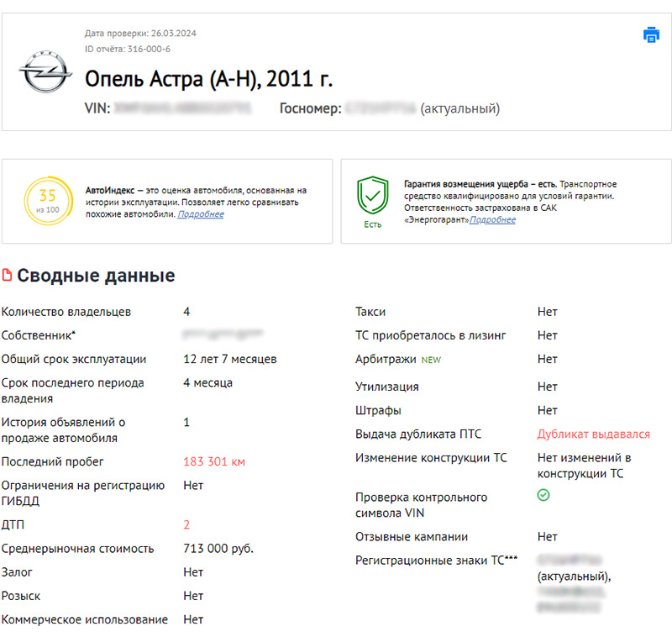Click the Количество владельцев value 4
Viewport: 672px width, 637px height.
click(186, 312)
